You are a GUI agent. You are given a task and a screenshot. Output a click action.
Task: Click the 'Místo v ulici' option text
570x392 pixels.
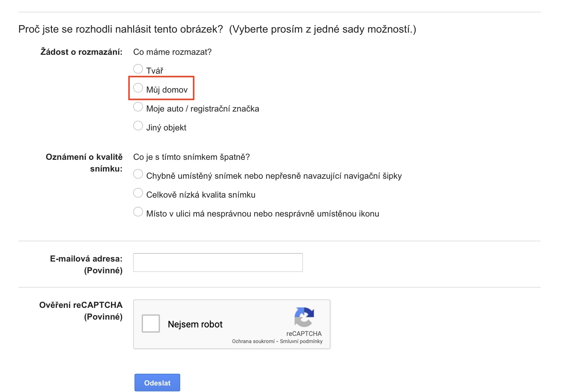pyautogui.click(x=262, y=214)
